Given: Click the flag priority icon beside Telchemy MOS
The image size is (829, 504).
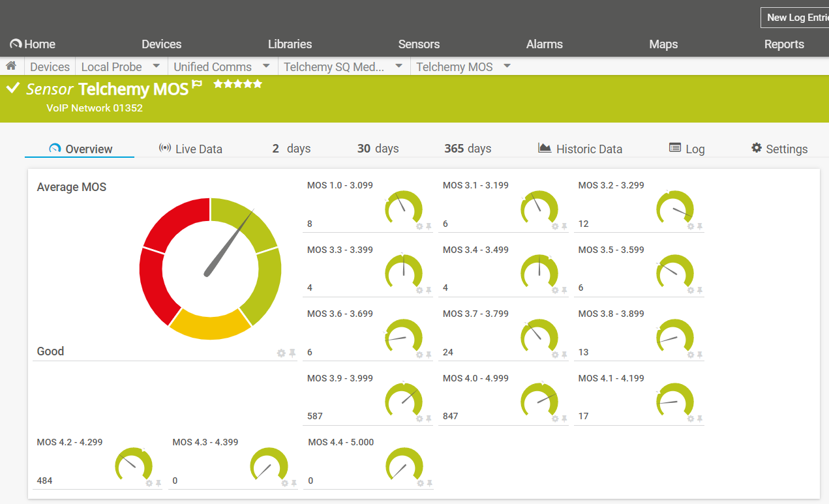Looking at the screenshot, I should [197, 85].
